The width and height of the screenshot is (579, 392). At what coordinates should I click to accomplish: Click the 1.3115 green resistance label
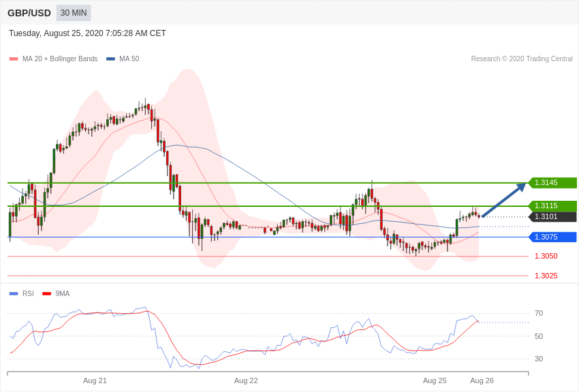pyautogui.click(x=552, y=206)
